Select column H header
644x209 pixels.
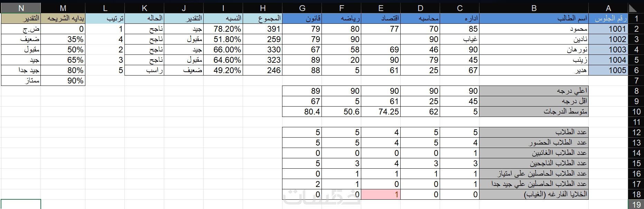(x=262, y=8)
